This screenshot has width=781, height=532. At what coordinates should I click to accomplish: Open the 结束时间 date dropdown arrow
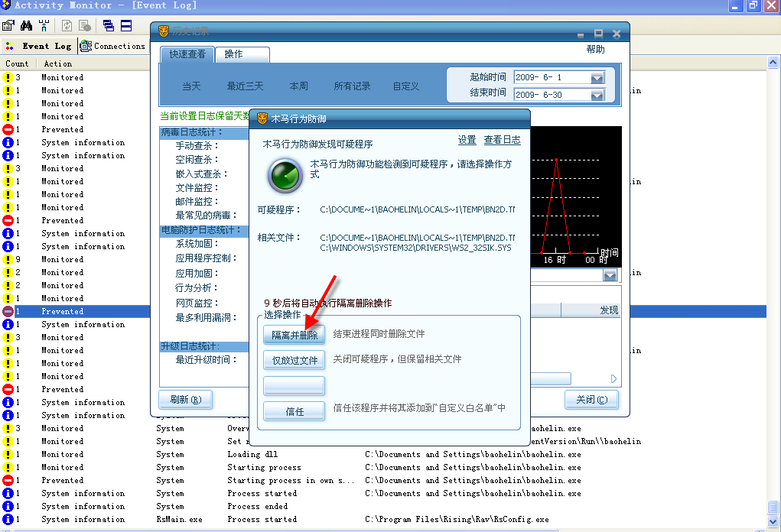click(597, 95)
